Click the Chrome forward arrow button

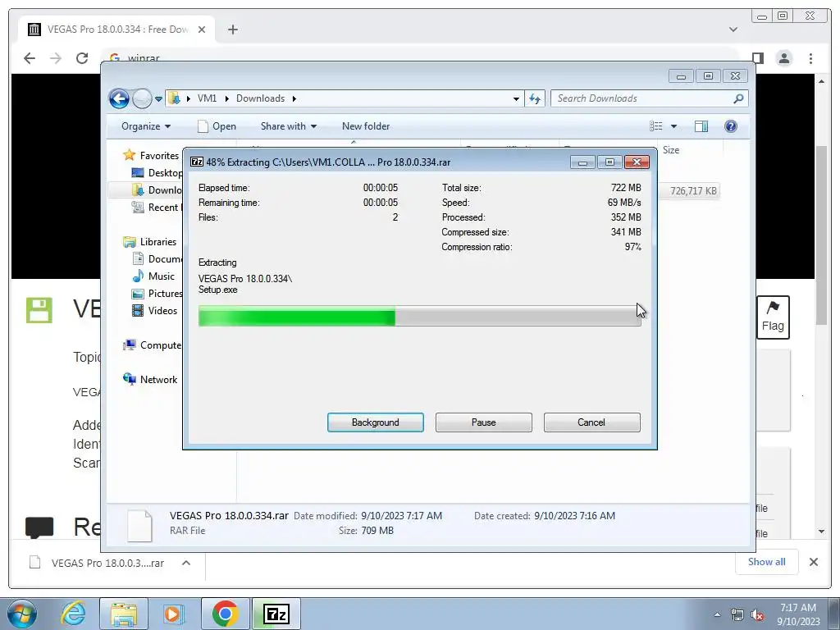pos(56,58)
